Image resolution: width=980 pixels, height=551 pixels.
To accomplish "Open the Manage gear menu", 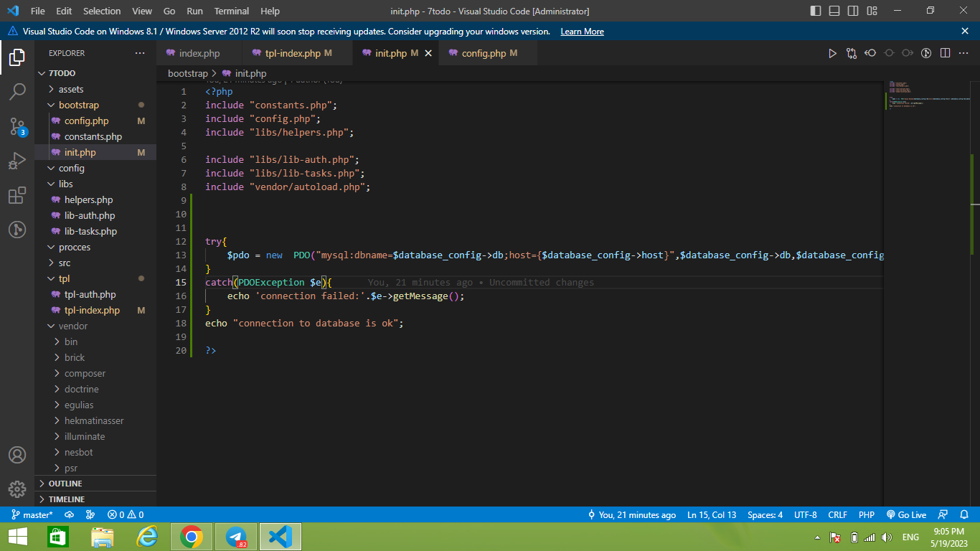I will 17,489.
